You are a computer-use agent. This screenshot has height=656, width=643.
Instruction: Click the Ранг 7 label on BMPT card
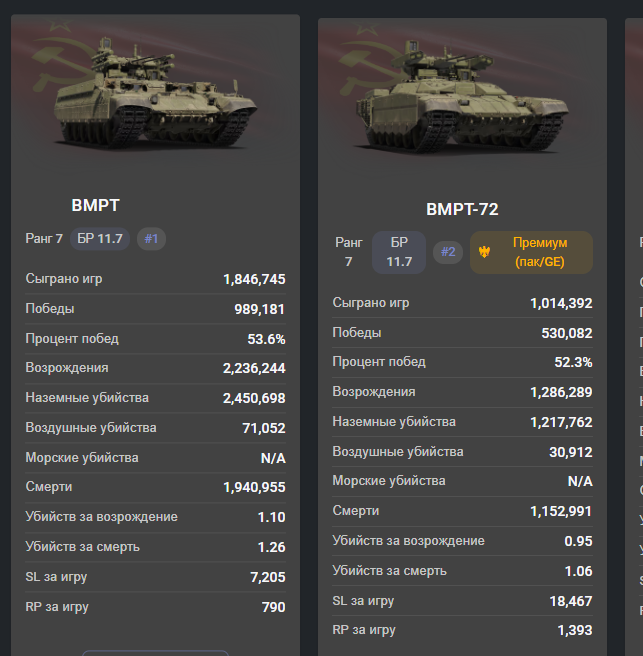[44, 239]
